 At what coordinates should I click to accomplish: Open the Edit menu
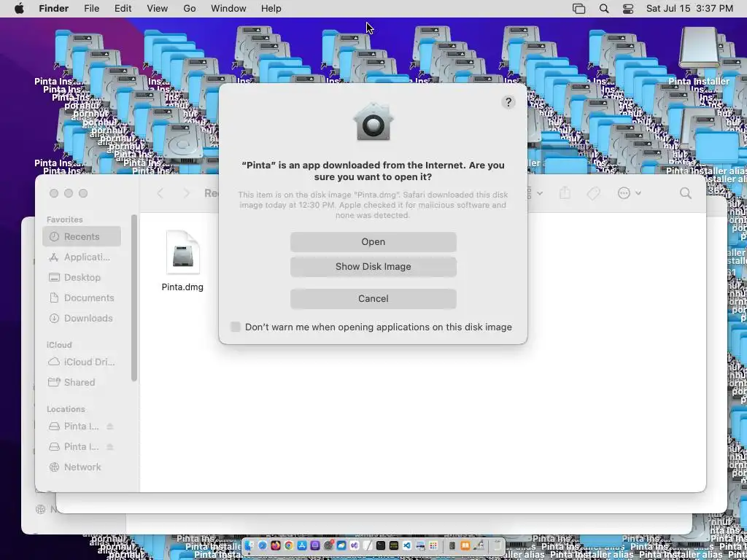point(123,9)
